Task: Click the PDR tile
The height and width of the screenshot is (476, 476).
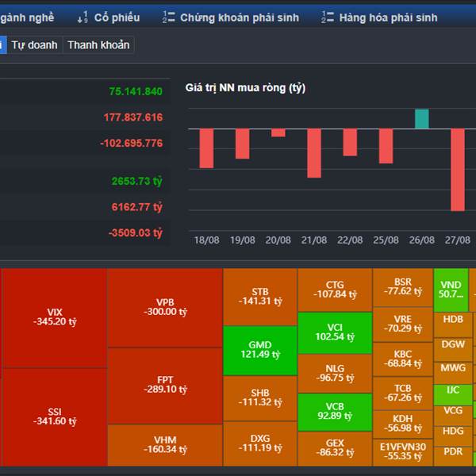Action: [453, 456]
